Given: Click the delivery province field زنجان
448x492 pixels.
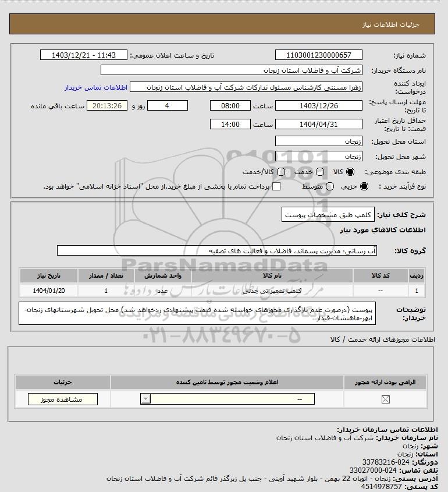Looking at the screenshot, I should tap(318, 141).
